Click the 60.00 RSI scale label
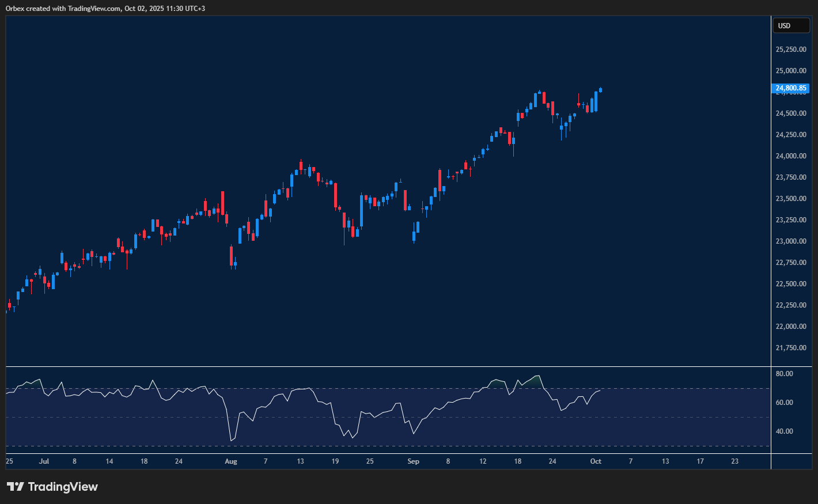 click(x=784, y=403)
